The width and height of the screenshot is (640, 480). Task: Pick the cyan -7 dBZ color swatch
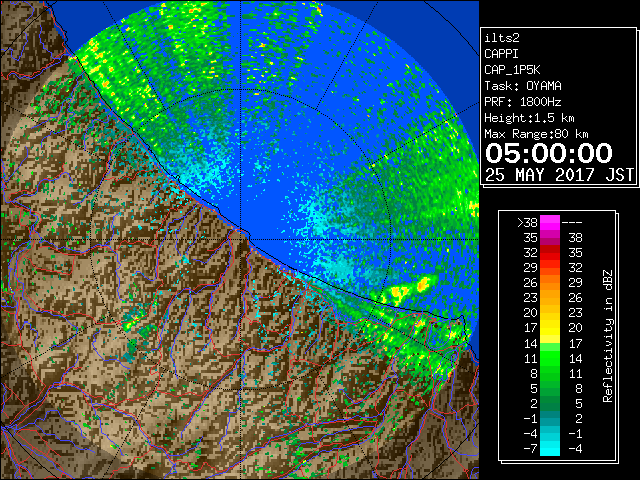point(550,449)
